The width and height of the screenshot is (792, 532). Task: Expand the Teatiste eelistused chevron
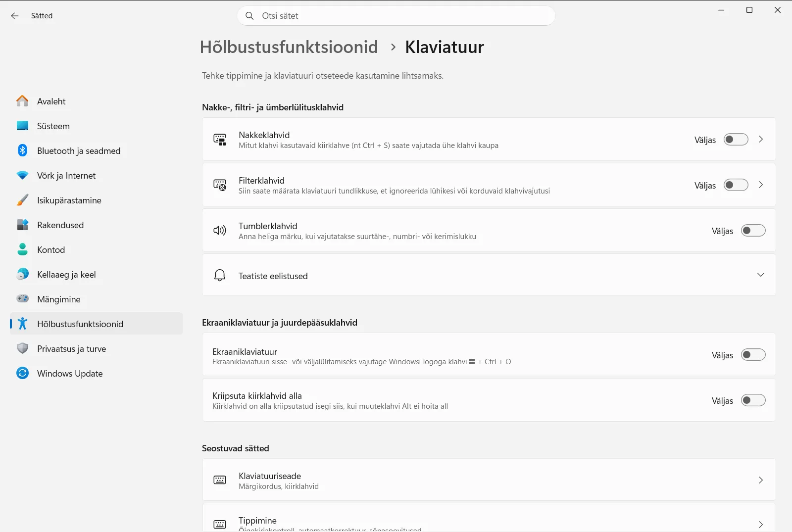coord(761,275)
